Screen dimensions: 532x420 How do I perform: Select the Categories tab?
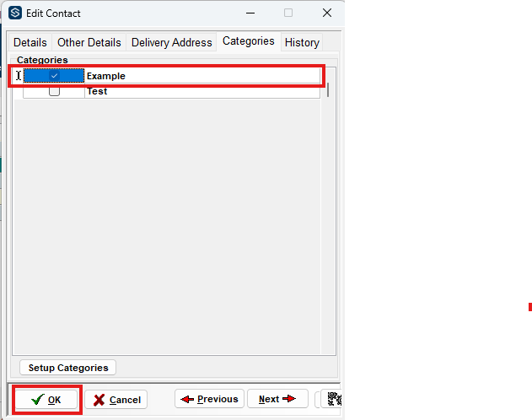pyautogui.click(x=249, y=41)
